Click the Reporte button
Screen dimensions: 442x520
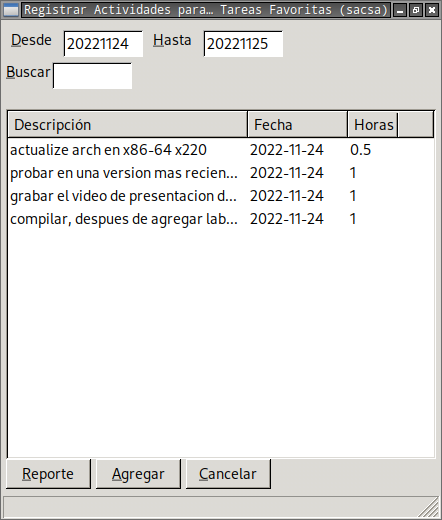(48, 474)
